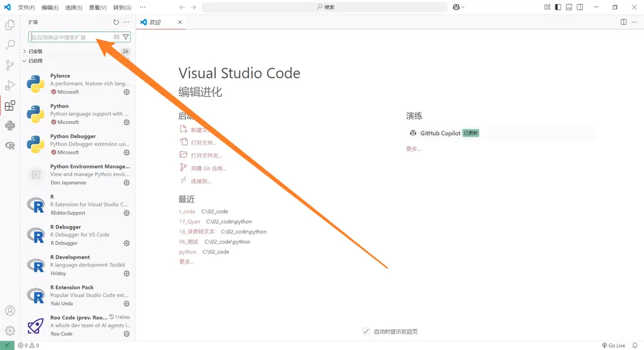The height and width of the screenshot is (350, 644).
Task: Close the 欢迎 tab
Action: coord(180,22)
